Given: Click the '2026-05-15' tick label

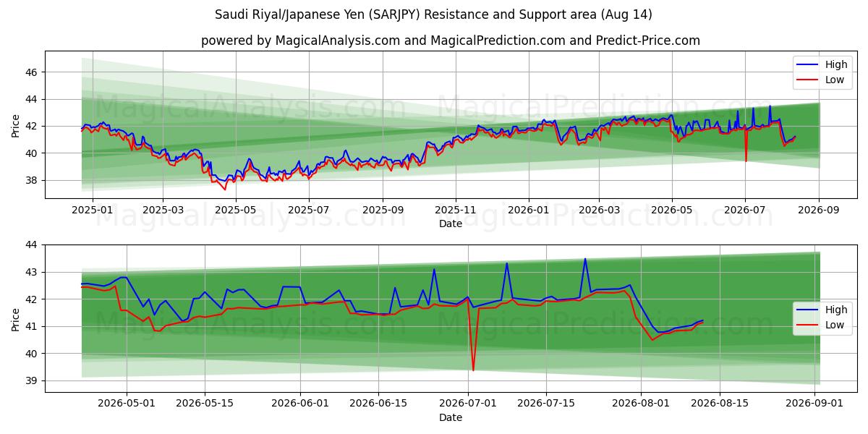Looking at the screenshot, I should pyautogui.click(x=205, y=404).
